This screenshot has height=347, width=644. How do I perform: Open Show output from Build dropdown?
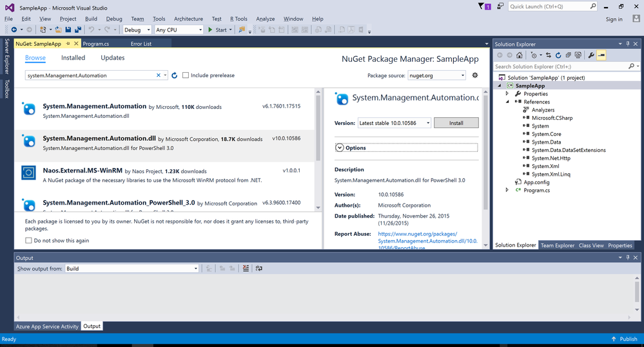[x=132, y=268]
